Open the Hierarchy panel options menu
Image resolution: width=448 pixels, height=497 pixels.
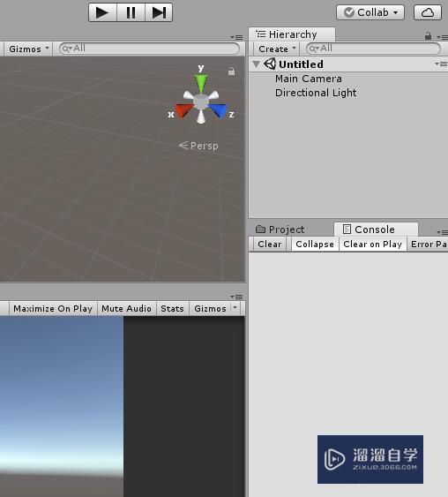(x=442, y=37)
